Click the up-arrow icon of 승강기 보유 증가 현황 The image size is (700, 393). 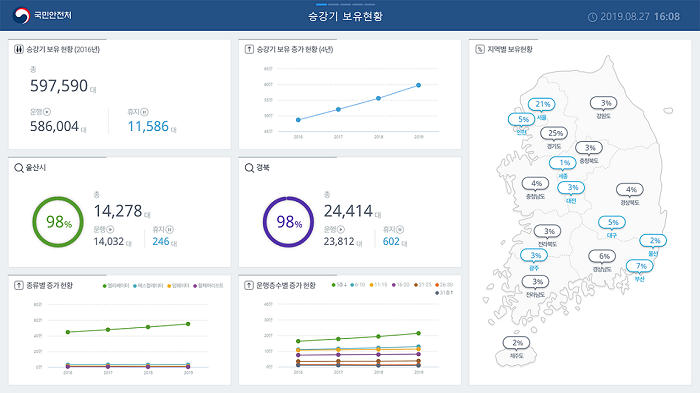coord(249,49)
